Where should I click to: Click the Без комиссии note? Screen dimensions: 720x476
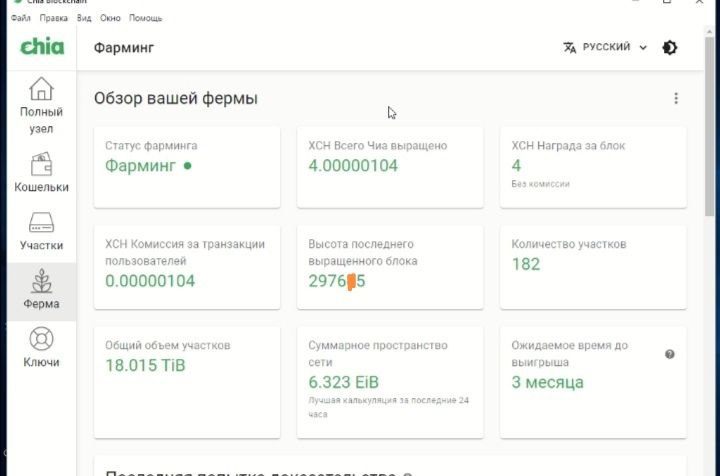540,184
